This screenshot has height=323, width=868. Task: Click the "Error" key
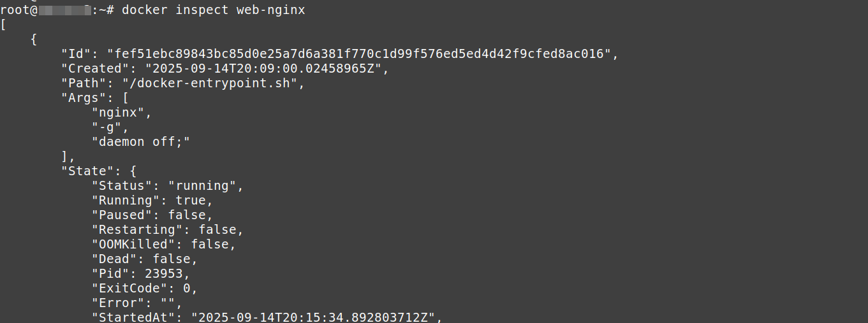point(117,303)
